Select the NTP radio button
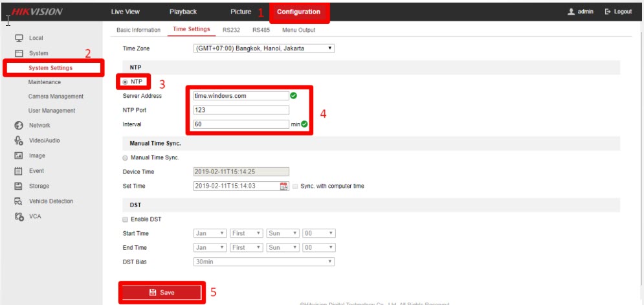Viewport: 644px width, 305px height. tap(125, 82)
